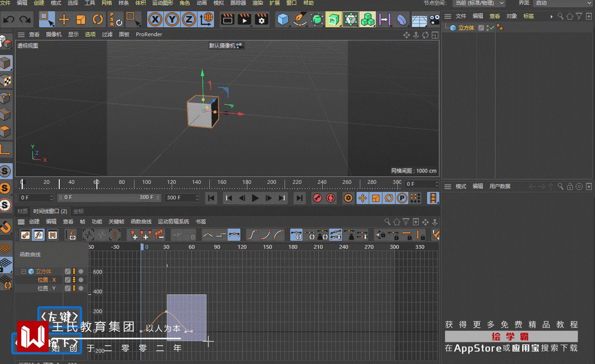595x364 pixels.
Task: Select the Move tool in the top toolbar
Action: [64, 20]
